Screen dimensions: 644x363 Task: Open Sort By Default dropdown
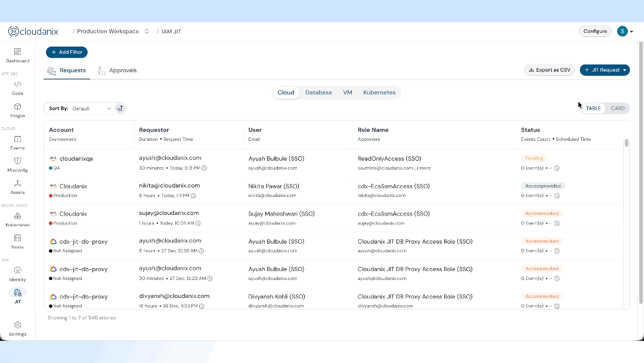(89, 109)
